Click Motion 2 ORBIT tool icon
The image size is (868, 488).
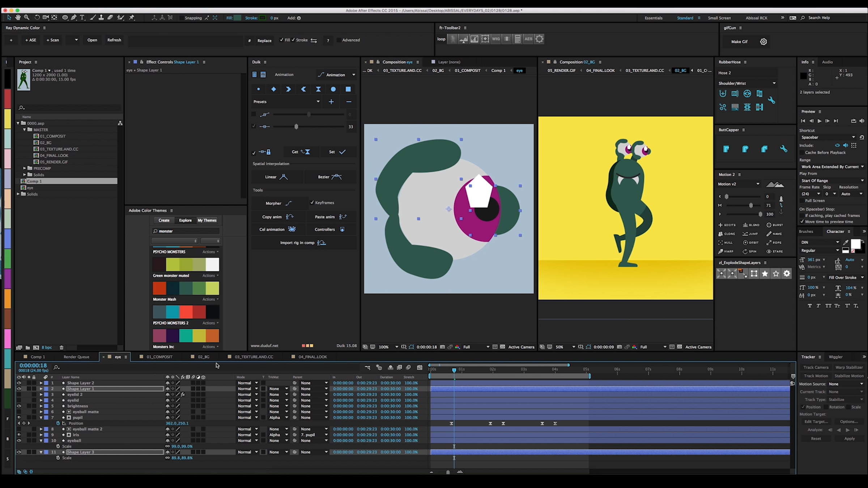(745, 243)
